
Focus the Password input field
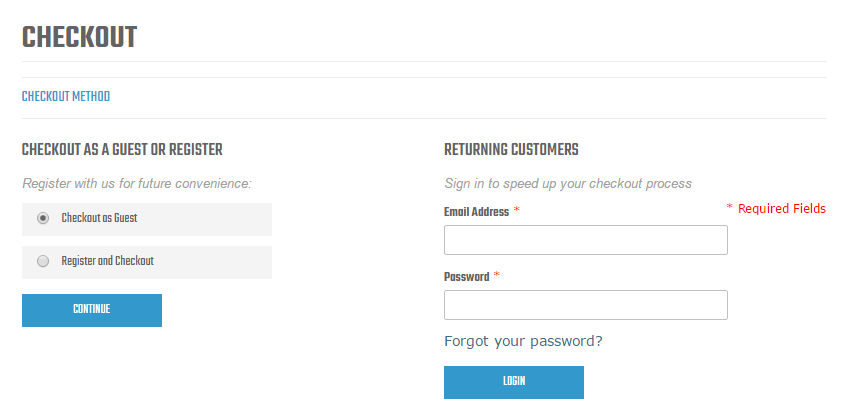coord(585,305)
